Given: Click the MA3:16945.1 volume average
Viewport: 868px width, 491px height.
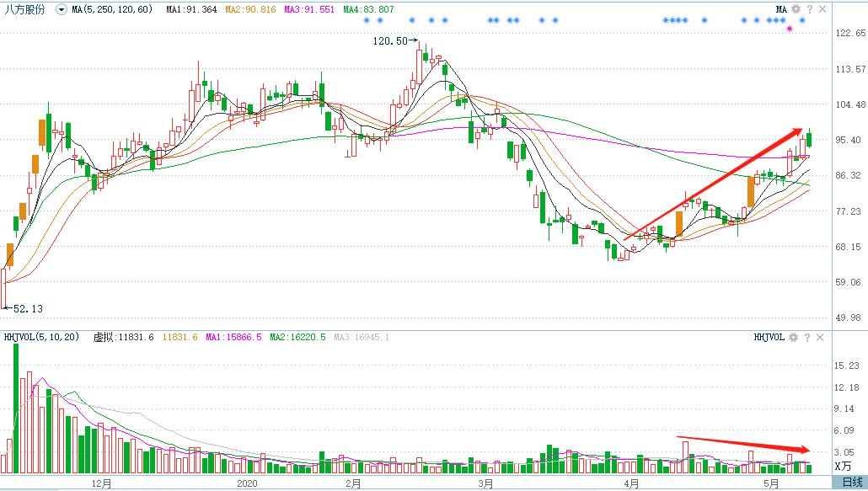Looking at the screenshot, I should (362, 337).
